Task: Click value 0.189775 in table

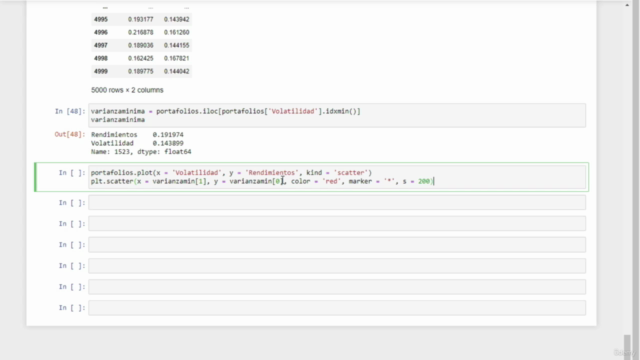Action: pos(140,71)
